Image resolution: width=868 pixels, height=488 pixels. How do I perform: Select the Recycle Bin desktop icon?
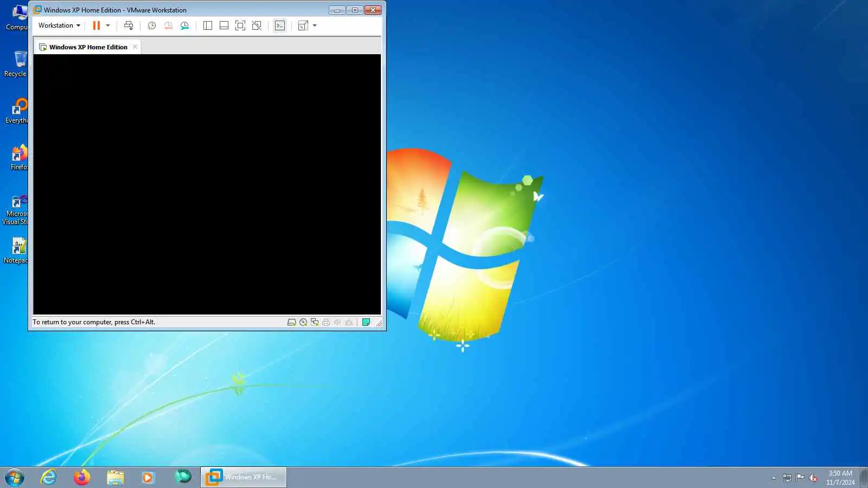point(16,64)
